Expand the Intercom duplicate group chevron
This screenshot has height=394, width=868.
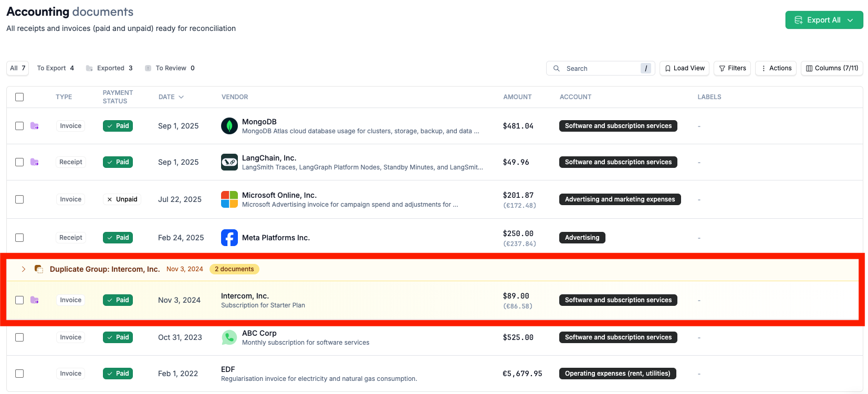tap(24, 269)
